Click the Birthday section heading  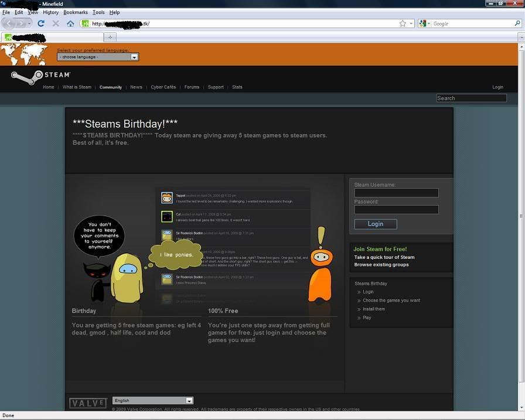click(84, 311)
